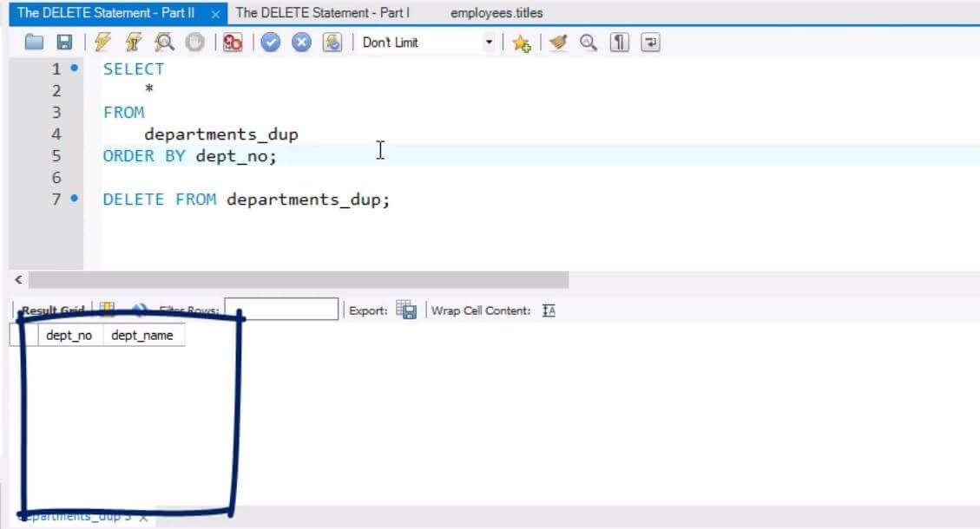980x529 pixels.
Task: Save the query as a new snippet
Action: 522,41
